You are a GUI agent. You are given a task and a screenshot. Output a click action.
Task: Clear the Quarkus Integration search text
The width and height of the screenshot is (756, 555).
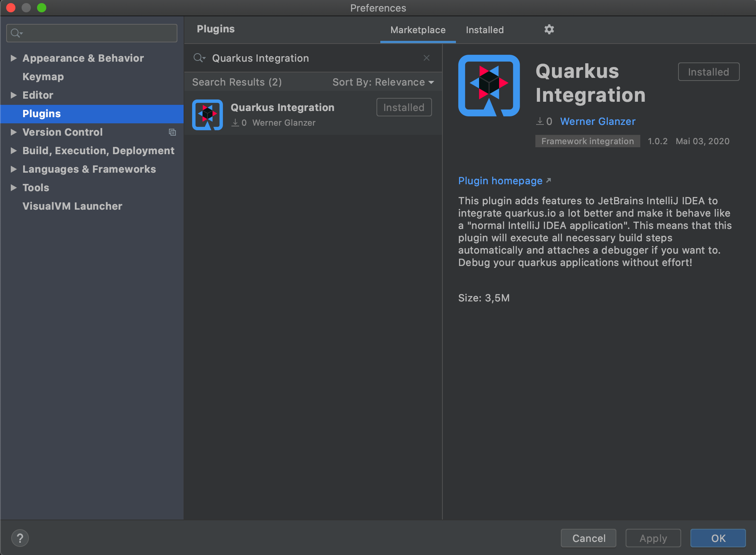point(427,58)
